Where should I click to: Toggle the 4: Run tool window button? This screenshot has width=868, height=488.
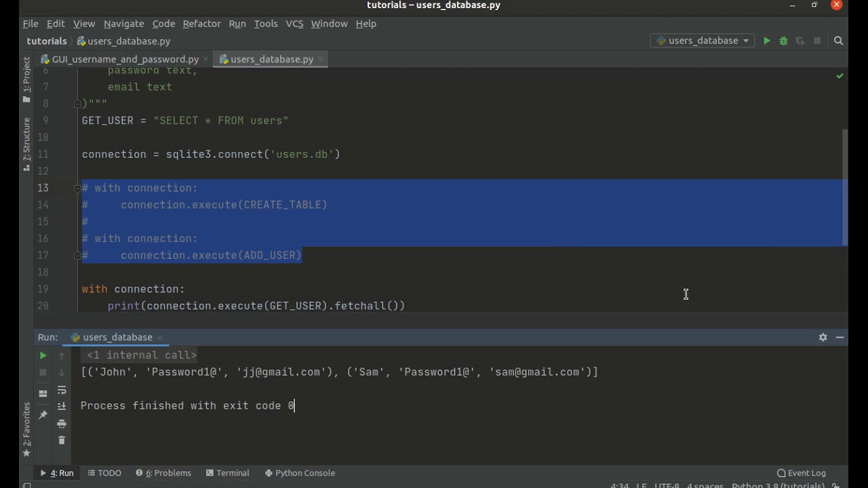click(x=57, y=473)
